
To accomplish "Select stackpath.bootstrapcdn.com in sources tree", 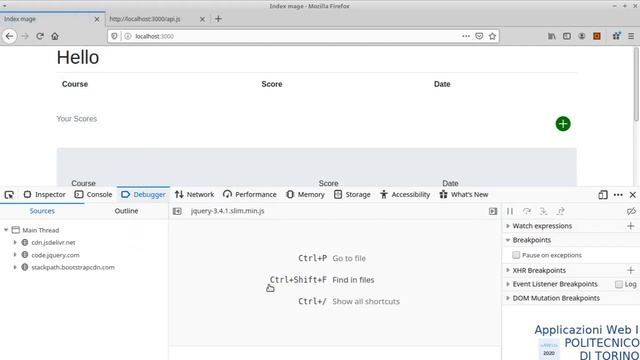I will coord(73,267).
